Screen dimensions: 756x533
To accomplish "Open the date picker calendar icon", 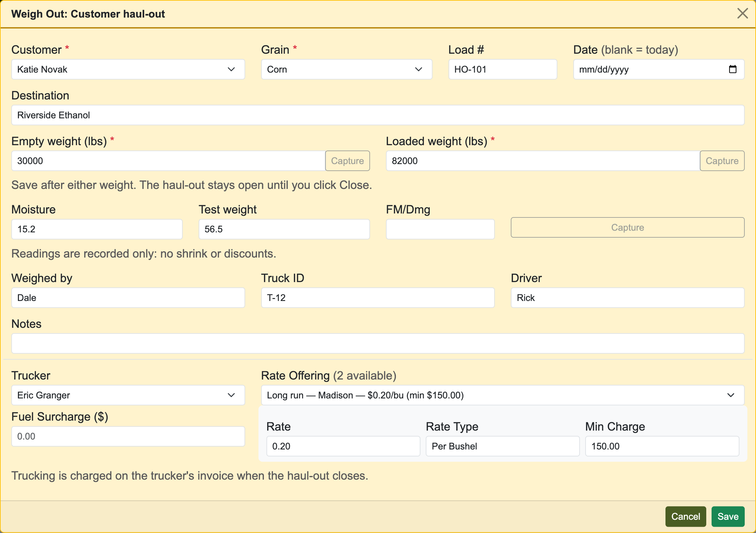I will pos(733,69).
